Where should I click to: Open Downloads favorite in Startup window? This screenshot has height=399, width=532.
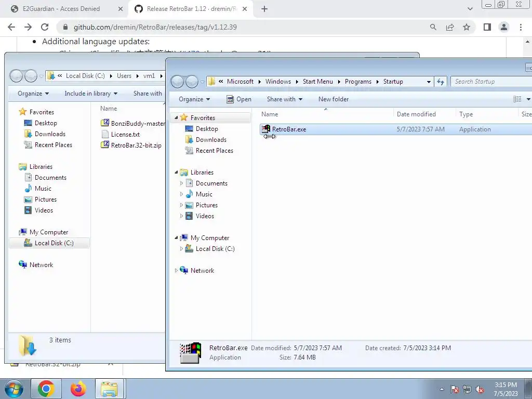pos(206,139)
